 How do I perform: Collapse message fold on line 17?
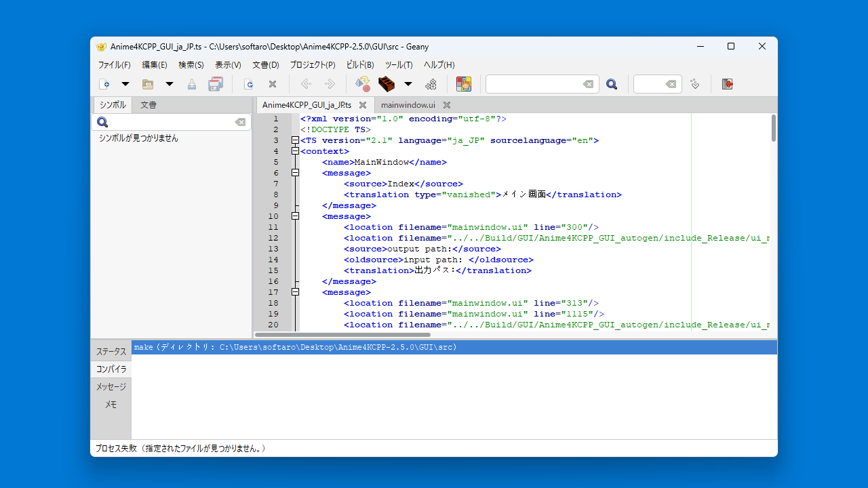pyautogui.click(x=295, y=292)
